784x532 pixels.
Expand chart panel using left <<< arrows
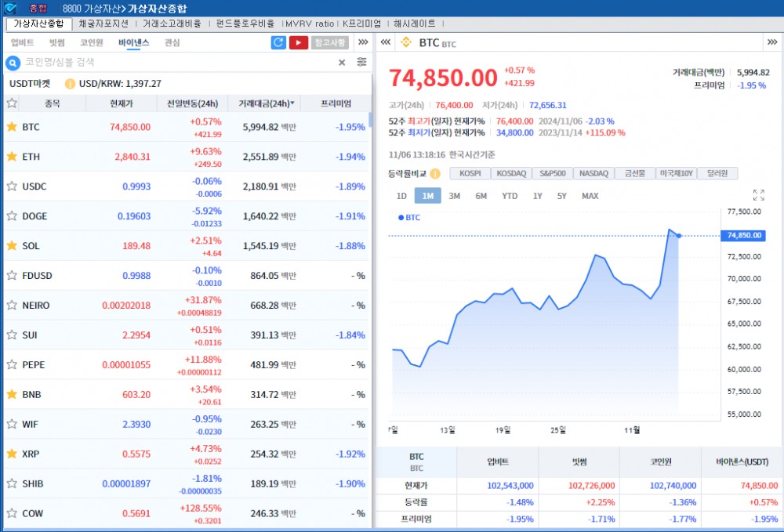(386, 42)
